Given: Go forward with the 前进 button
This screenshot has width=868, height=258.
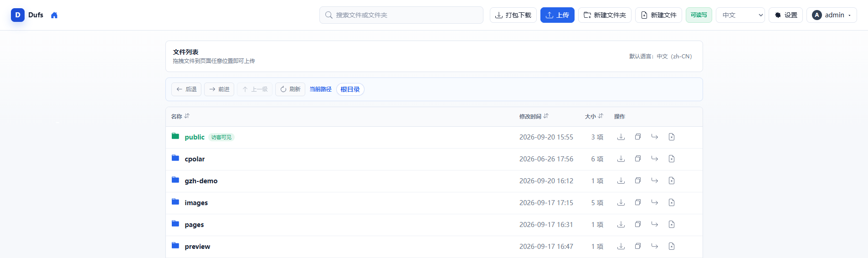Looking at the screenshot, I should point(219,89).
